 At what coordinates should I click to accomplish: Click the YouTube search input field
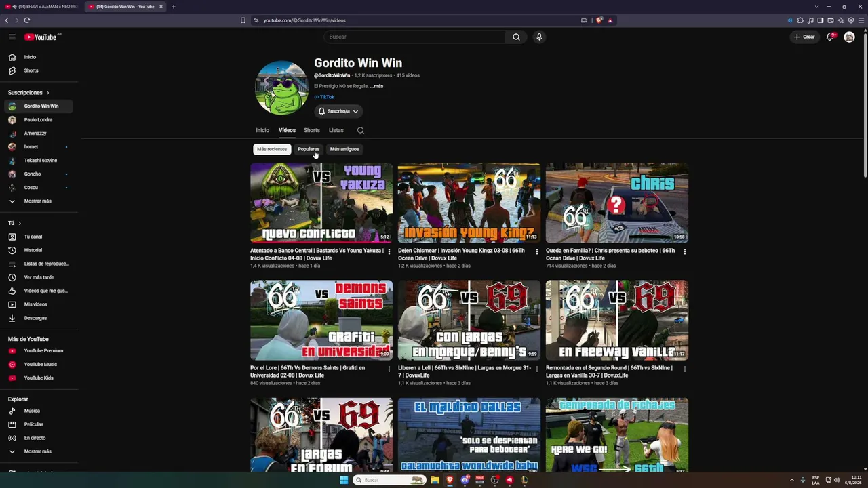point(414,37)
